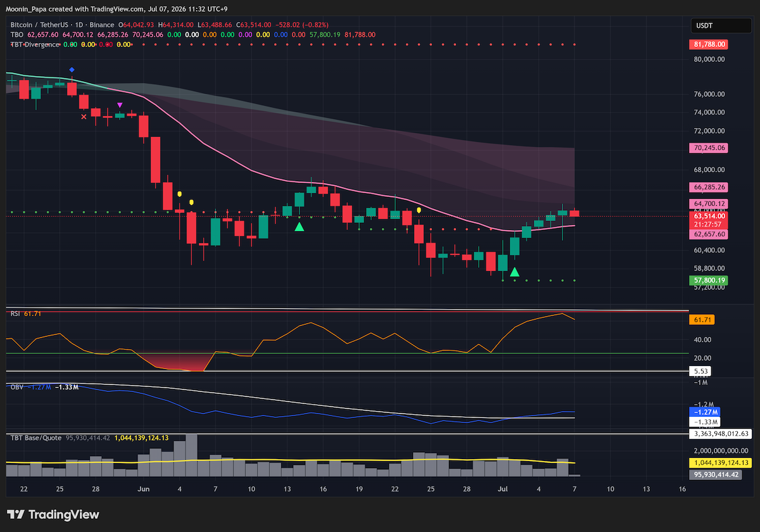Click the first yellow dot marker in early June
Image resolution: width=760 pixels, height=532 pixels.
pos(180,194)
